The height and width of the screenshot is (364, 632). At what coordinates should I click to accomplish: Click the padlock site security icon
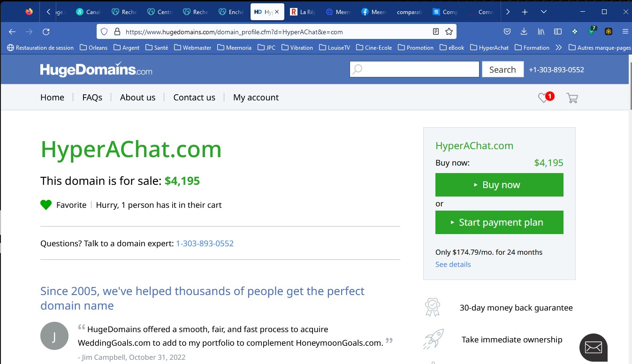(x=116, y=31)
